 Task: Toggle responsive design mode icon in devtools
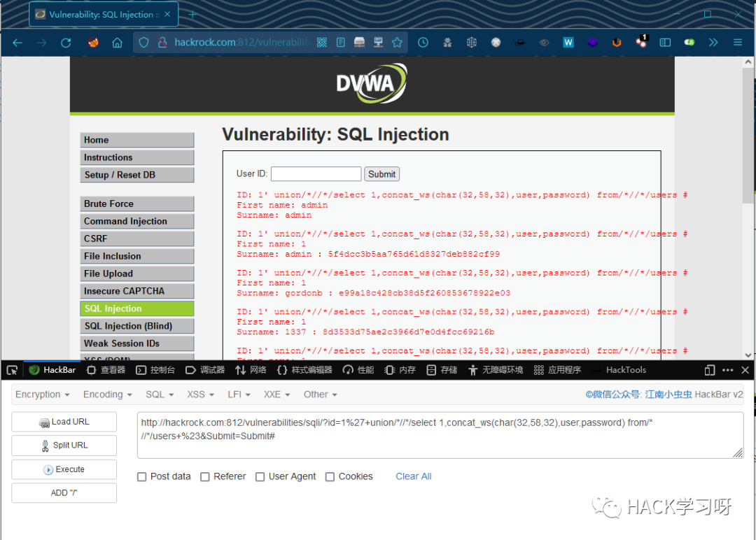[x=710, y=370]
